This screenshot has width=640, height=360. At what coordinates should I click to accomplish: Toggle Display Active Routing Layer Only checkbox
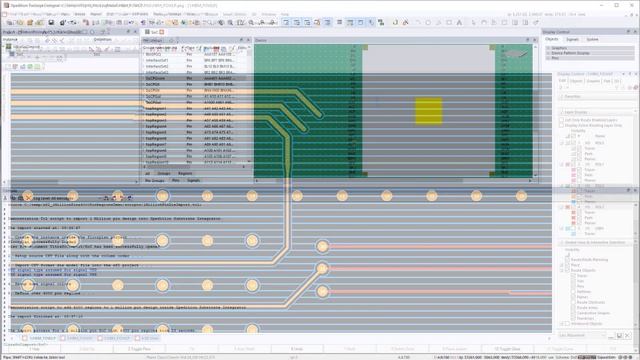point(562,125)
